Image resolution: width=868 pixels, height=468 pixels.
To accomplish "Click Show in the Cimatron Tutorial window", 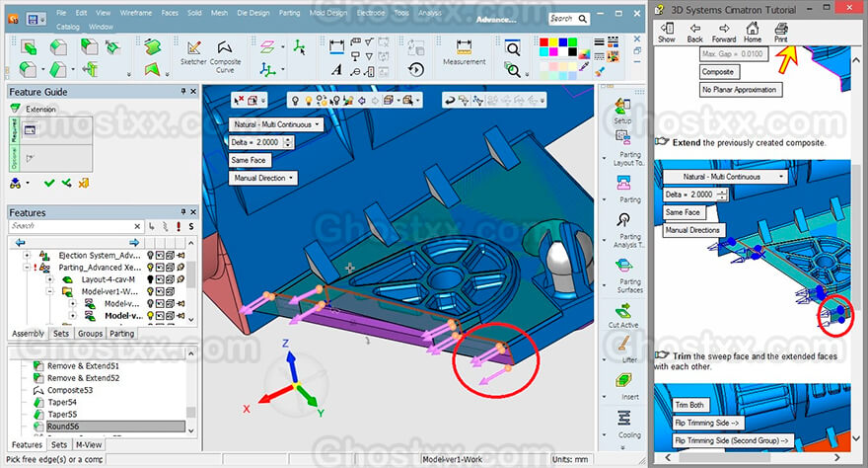I will click(x=667, y=33).
